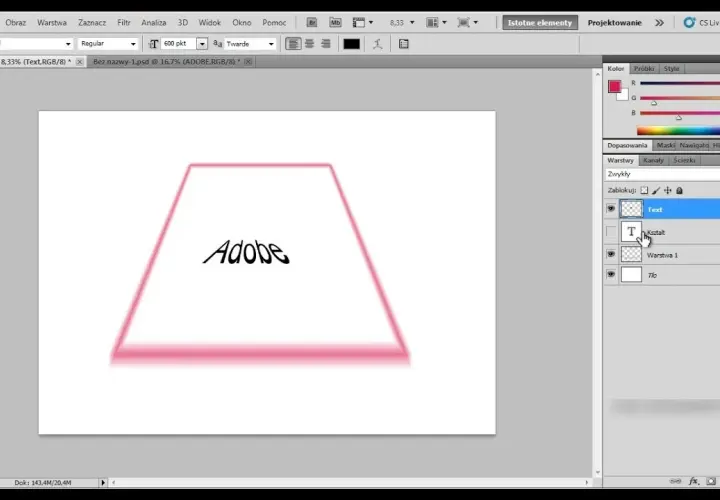
Task: Select the Istotne elementy workspace
Action: (540, 22)
